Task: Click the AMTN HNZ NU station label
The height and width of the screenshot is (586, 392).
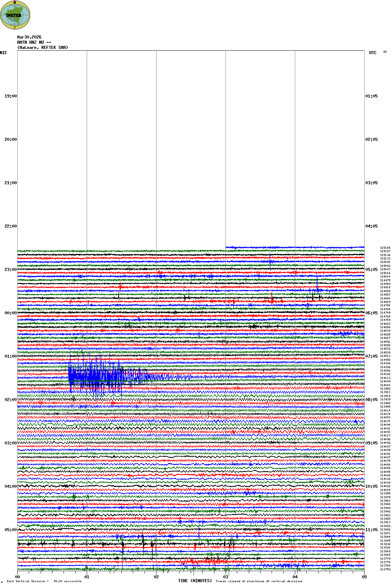Action: pyautogui.click(x=34, y=42)
